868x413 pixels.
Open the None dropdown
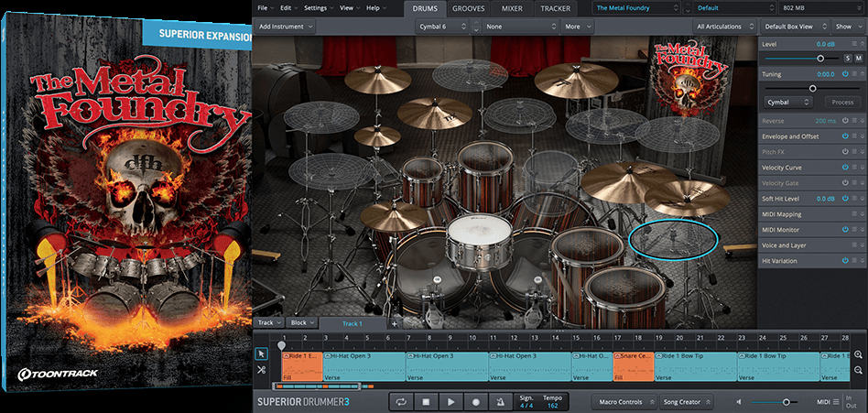point(520,27)
